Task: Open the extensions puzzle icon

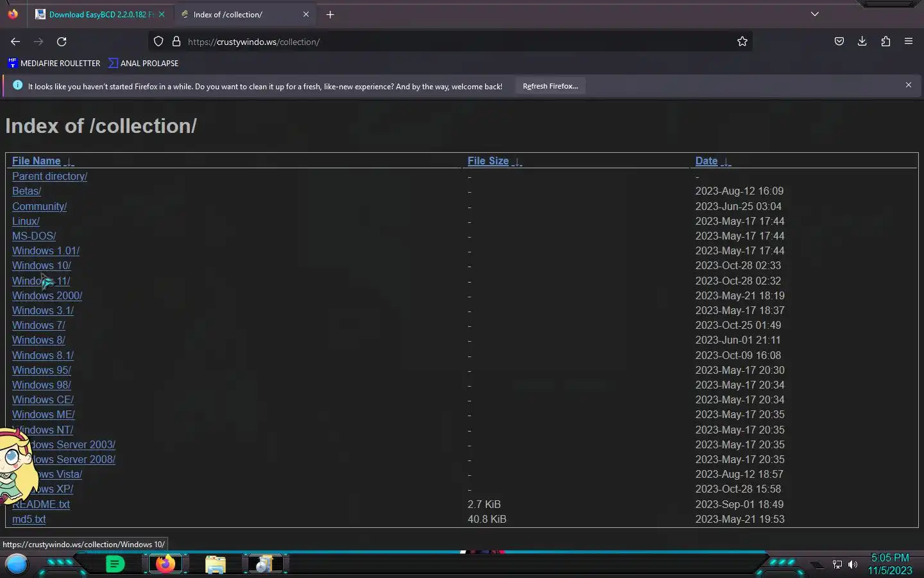Action: click(886, 42)
